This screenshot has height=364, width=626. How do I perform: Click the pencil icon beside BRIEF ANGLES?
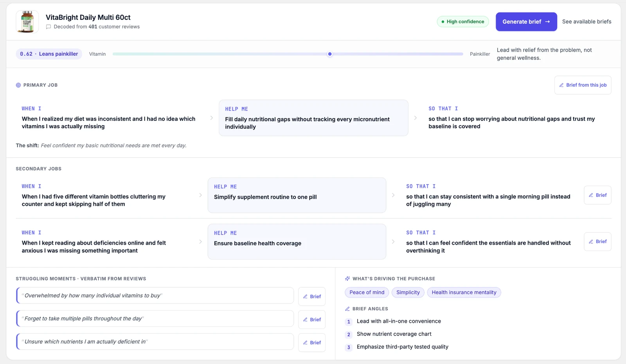(x=347, y=309)
